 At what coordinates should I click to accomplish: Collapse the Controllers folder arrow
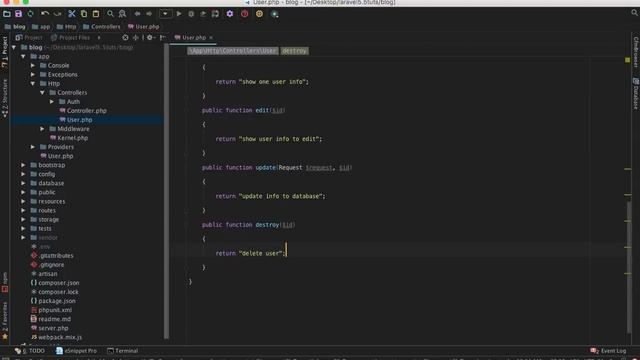tap(42, 93)
